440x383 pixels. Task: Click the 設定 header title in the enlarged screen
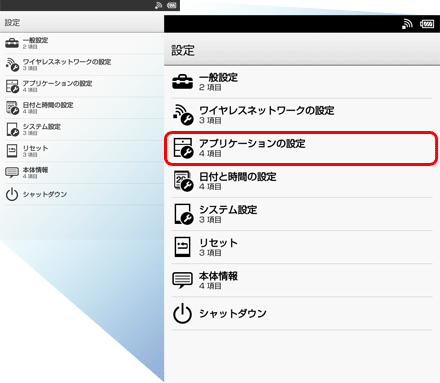point(183,51)
